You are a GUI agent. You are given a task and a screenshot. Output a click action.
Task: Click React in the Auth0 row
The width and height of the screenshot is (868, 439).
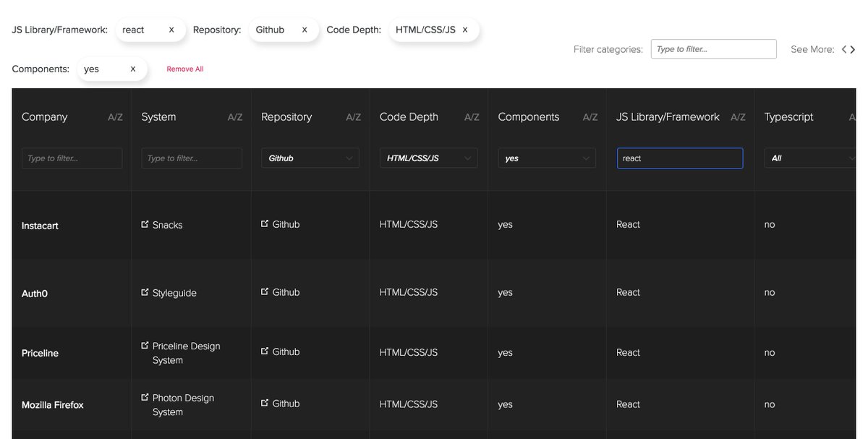(x=628, y=292)
